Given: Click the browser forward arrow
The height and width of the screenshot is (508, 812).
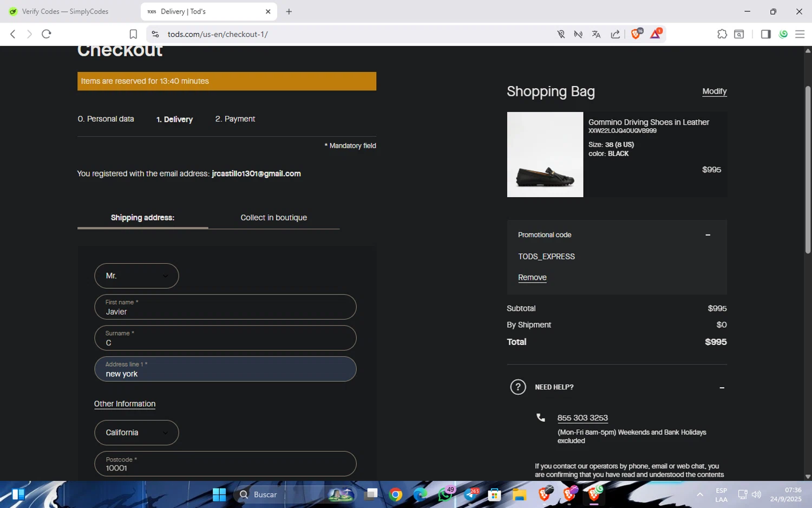Looking at the screenshot, I should pos(29,34).
